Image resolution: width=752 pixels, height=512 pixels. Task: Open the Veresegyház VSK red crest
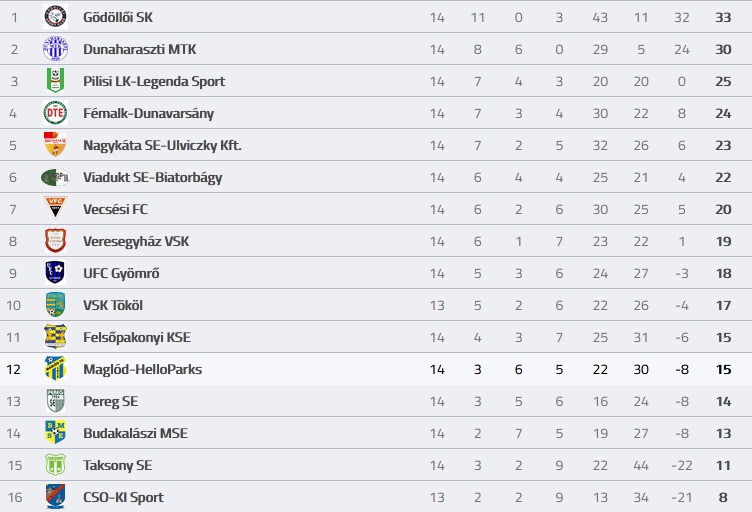[55, 241]
